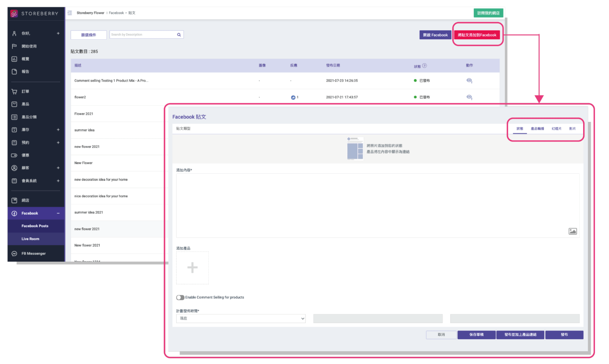Open 庫存 inventory icon

(14, 130)
